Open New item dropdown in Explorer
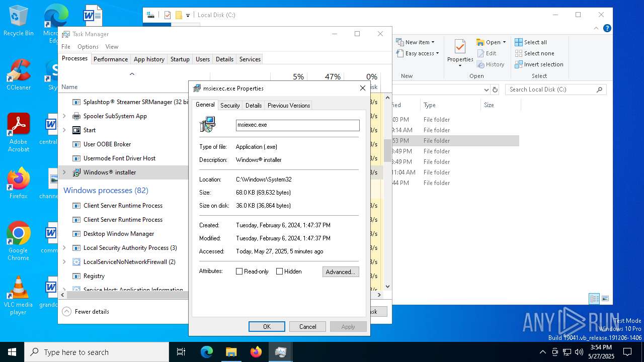This screenshot has width=644, height=362. (416, 42)
